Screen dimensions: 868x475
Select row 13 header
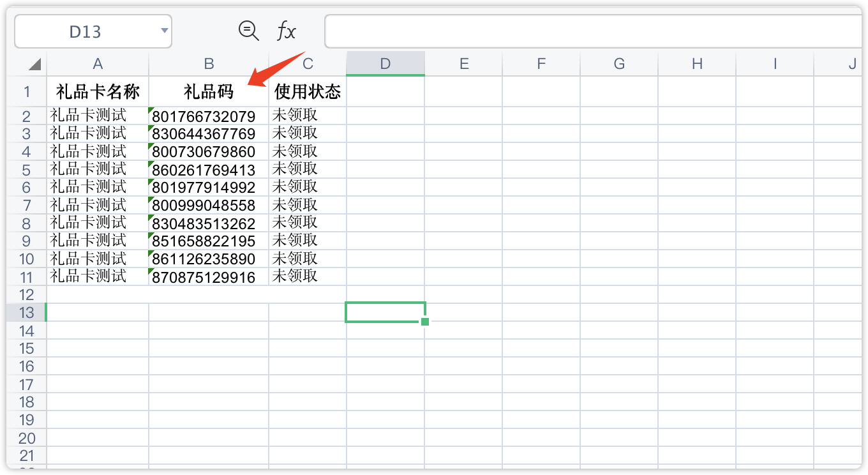(27, 312)
